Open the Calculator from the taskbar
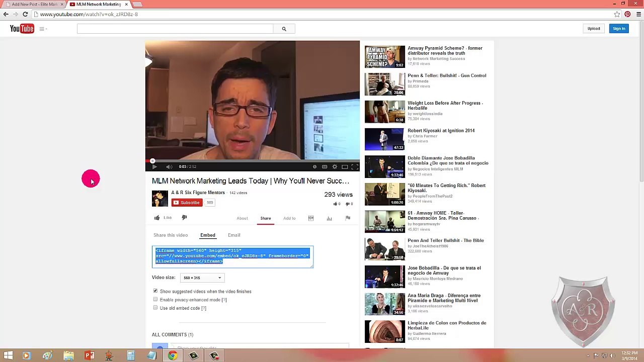Viewport: 644px width, 362px height. click(x=131, y=356)
